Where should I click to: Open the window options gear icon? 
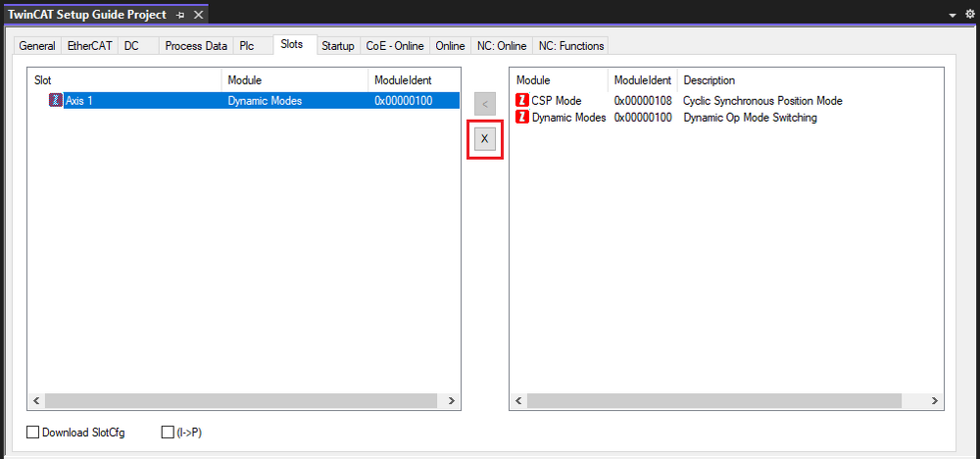point(970,15)
